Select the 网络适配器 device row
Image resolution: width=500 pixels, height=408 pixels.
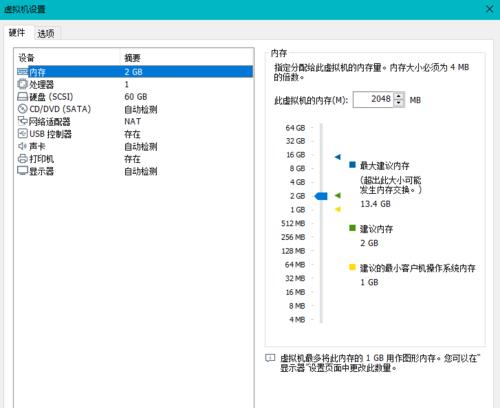[x=135, y=121]
